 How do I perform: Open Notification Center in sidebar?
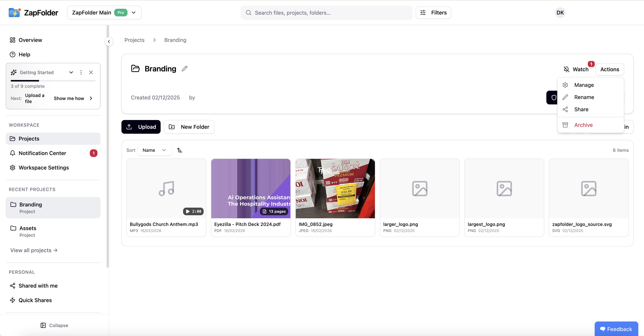pyautogui.click(x=42, y=153)
